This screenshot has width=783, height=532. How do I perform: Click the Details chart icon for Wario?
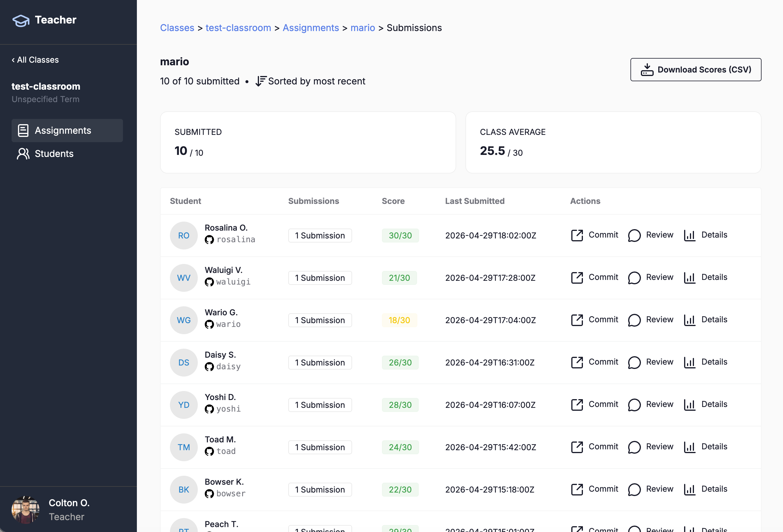tap(689, 320)
